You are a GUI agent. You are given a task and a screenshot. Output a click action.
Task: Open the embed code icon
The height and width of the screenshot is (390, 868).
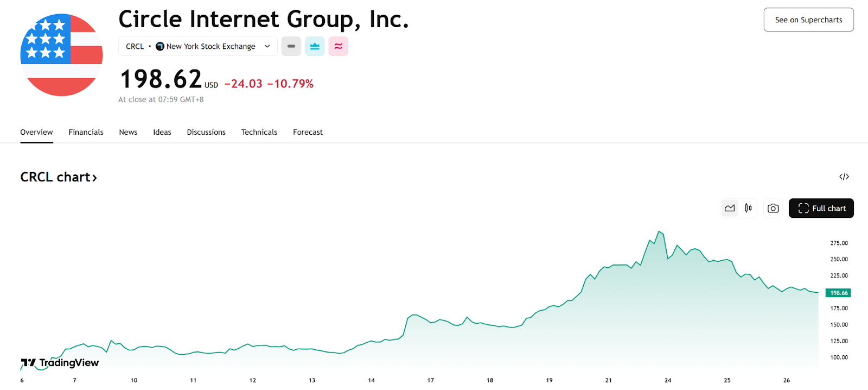844,177
